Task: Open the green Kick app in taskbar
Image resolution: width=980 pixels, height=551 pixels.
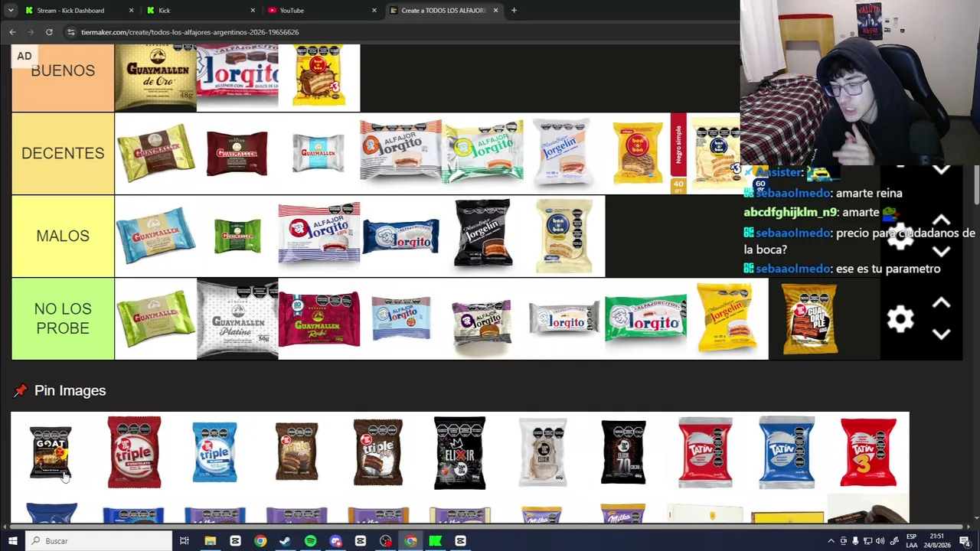Action: pos(435,541)
